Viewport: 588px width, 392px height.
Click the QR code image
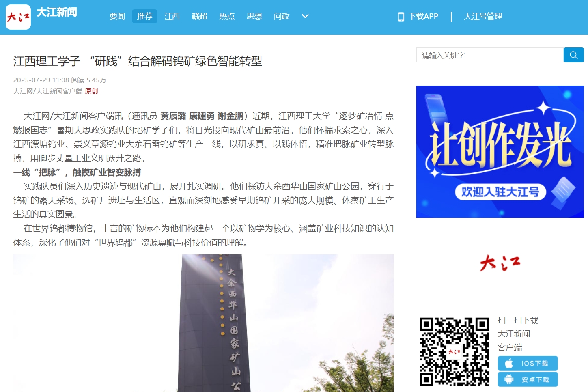coord(454,352)
